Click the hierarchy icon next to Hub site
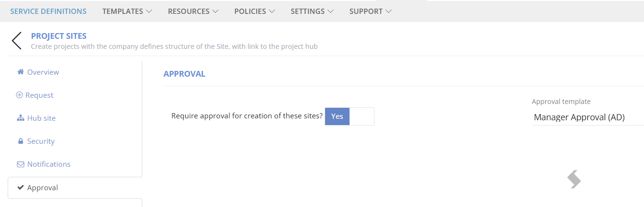Screen dimensions: 644x207 tap(21, 118)
